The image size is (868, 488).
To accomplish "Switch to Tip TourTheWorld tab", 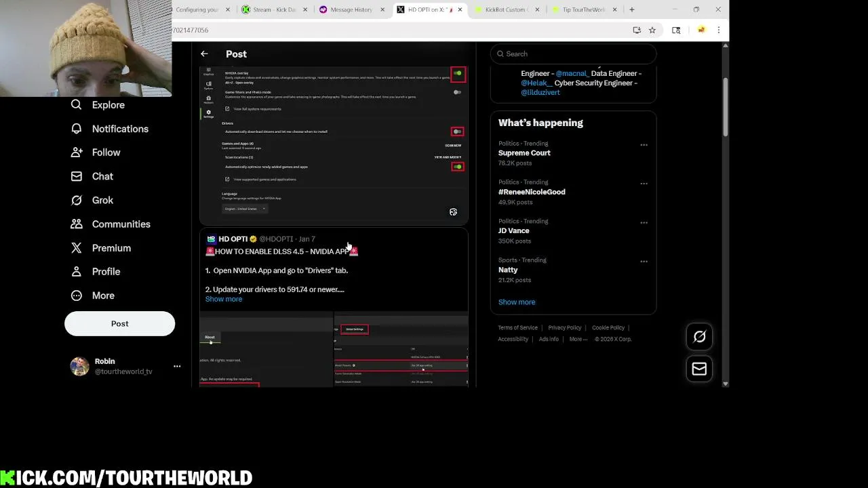I will pos(583,9).
